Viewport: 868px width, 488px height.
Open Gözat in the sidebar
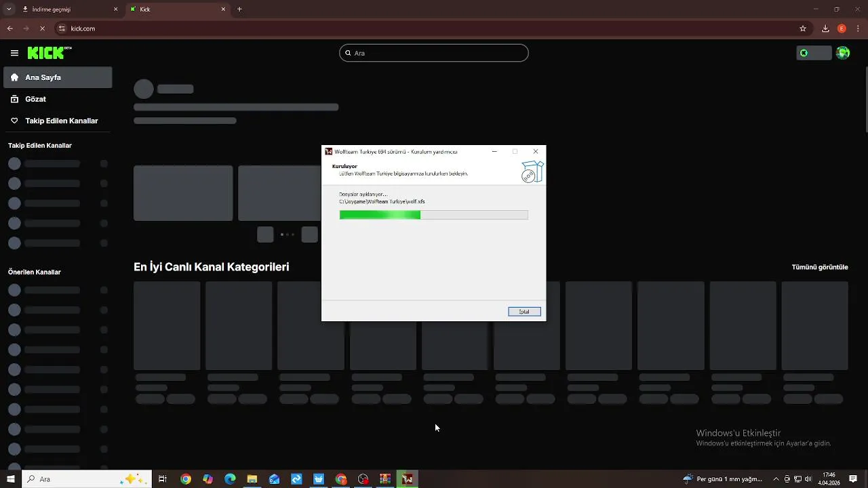tap(58, 99)
